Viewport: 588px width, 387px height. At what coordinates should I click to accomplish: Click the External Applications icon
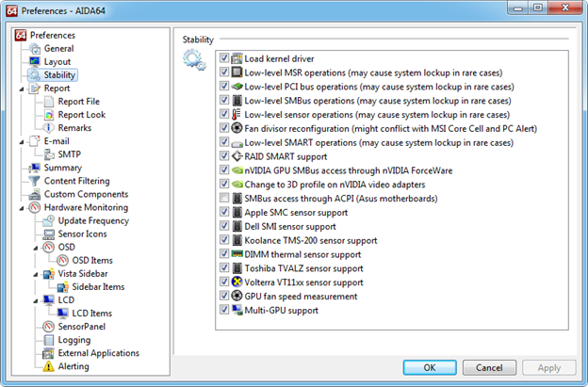50,353
